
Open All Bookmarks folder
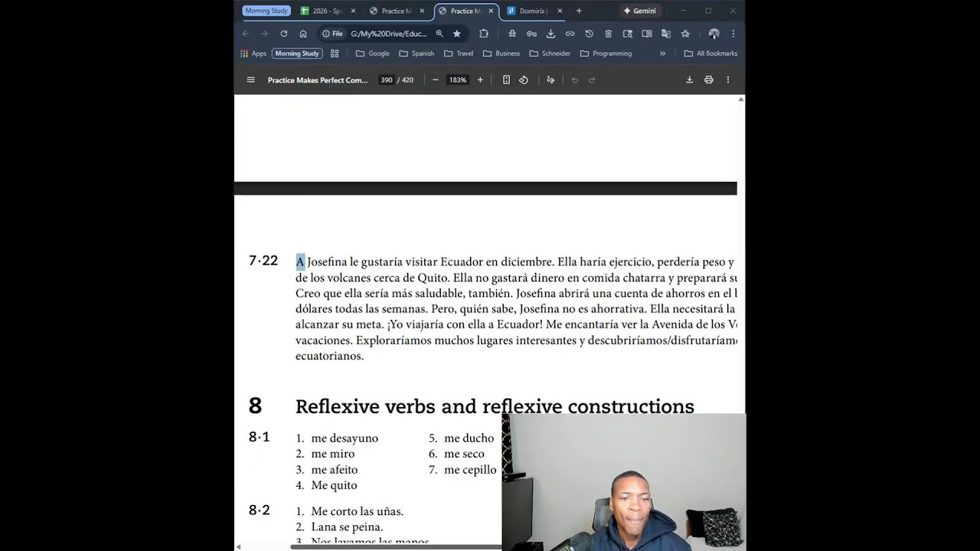(x=710, y=54)
